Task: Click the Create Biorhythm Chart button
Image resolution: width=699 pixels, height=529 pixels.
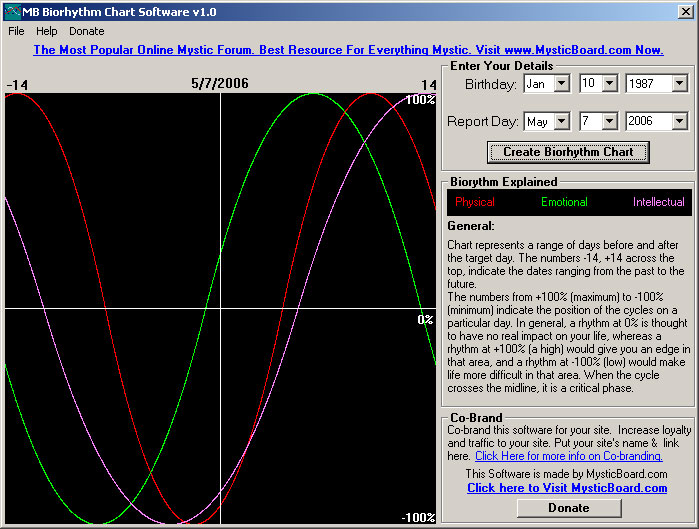Action: [568, 152]
